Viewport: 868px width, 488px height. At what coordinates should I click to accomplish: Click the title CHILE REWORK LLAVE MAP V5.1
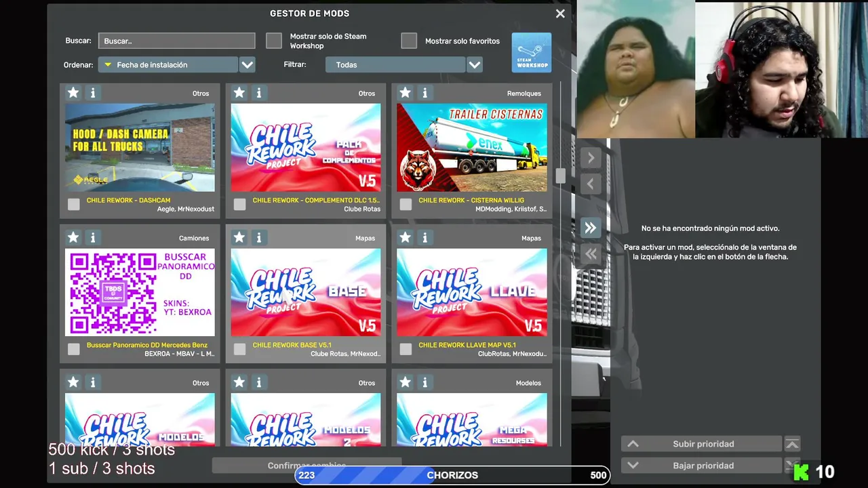tap(467, 345)
